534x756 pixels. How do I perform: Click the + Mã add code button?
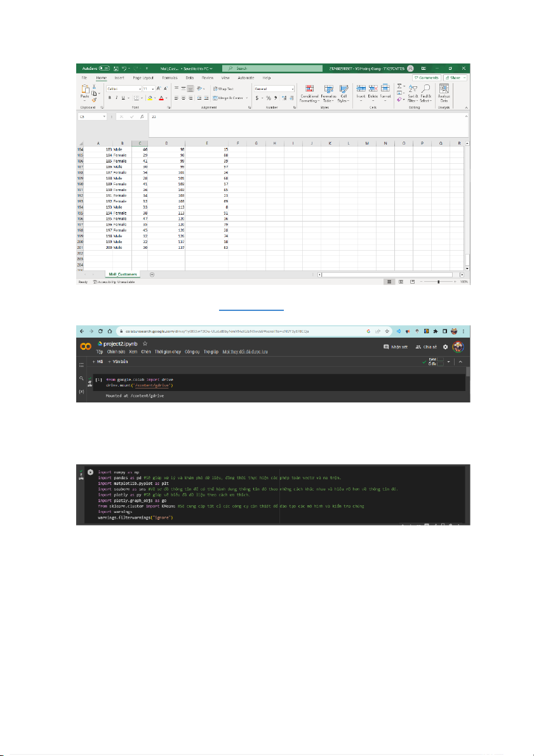98,362
